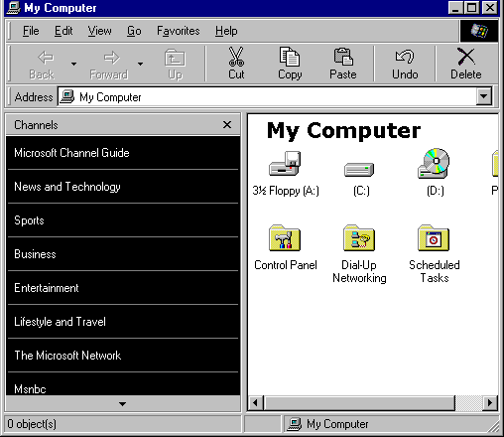The width and height of the screenshot is (504, 437).
Task: Select the (C:) hard drive icon
Action: tap(359, 169)
